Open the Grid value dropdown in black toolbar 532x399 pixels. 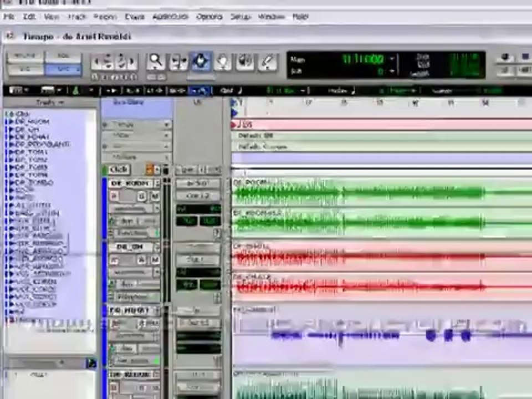pyautogui.click(x=303, y=90)
